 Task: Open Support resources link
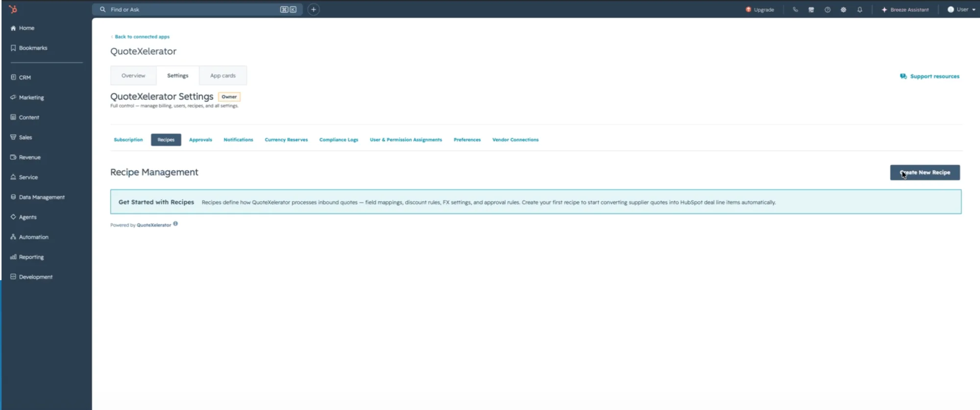click(930, 76)
